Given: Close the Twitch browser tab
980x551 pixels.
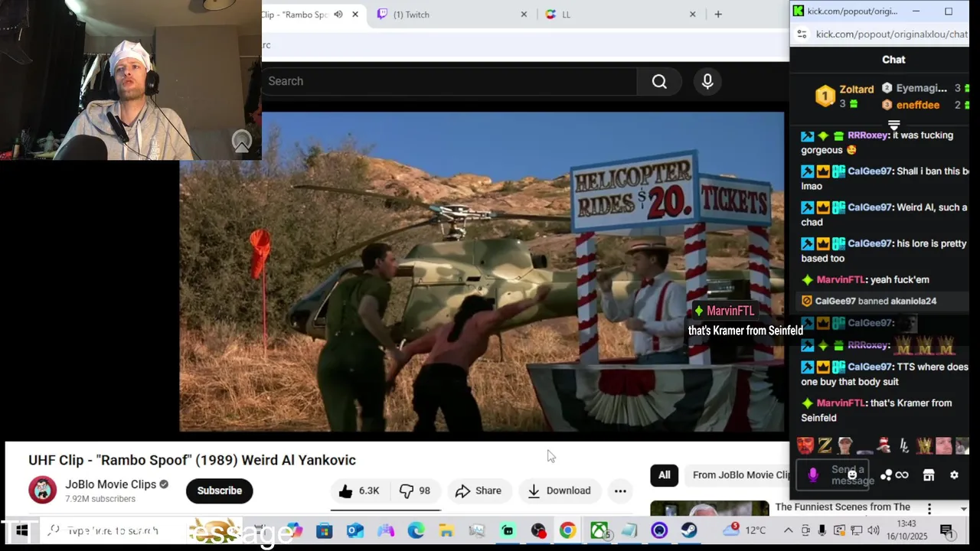Looking at the screenshot, I should [524, 15].
